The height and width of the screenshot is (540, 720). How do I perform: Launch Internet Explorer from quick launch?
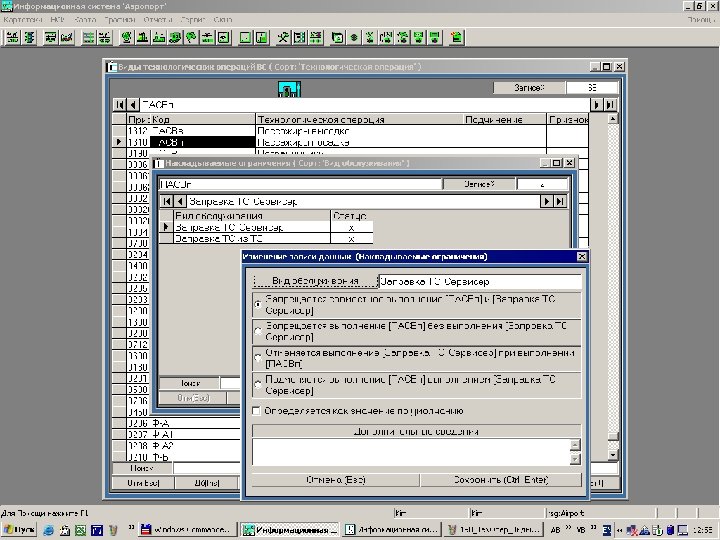click(x=48, y=530)
